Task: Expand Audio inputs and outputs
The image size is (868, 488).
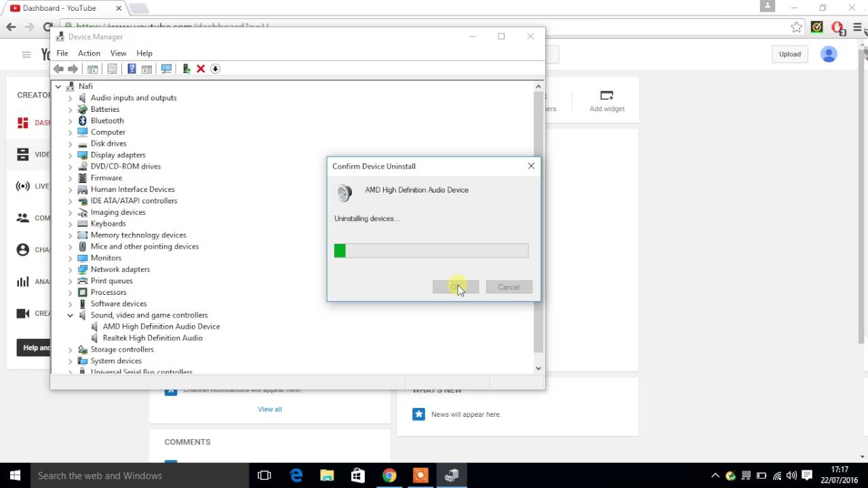Action: [70, 98]
